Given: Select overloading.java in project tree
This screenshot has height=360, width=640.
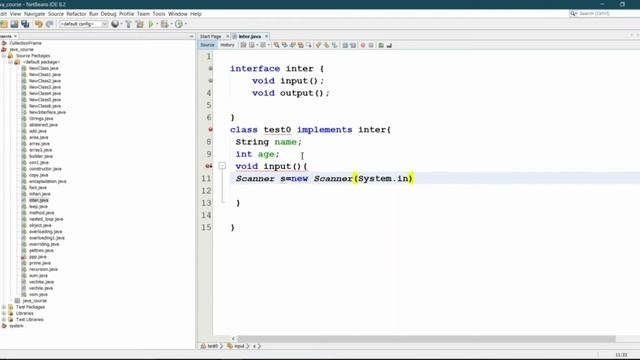Looking at the screenshot, I should [x=46, y=231].
